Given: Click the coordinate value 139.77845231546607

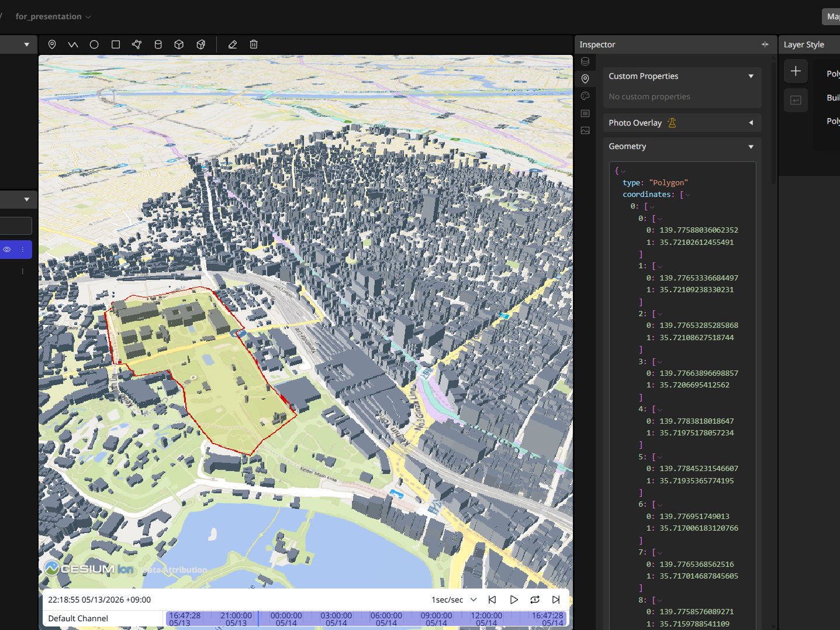Looking at the screenshot, I should [x=699, y=469].
